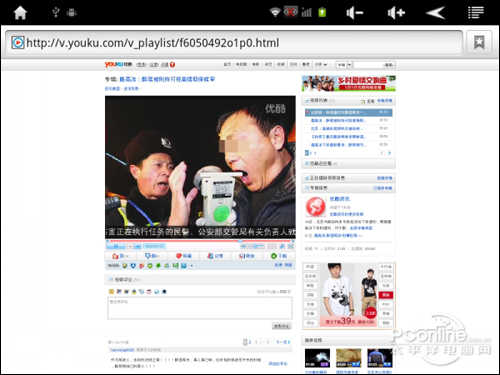This screenshot has height=375, width=500.
Task: Select the highlighted first playlist item
Action: pyautogui.click(x=348, y=112)
